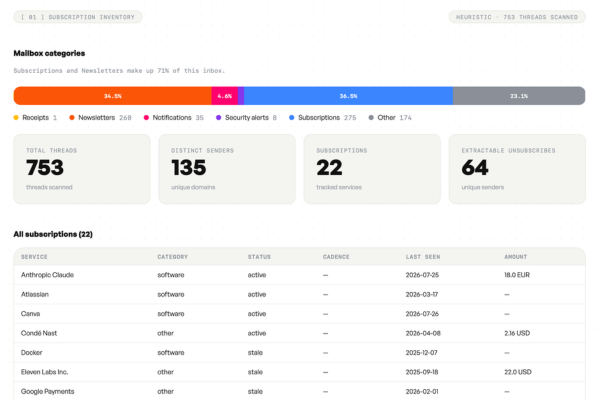
Task: Click the 2026-04-08 last seen date
Action: [423, 333]
